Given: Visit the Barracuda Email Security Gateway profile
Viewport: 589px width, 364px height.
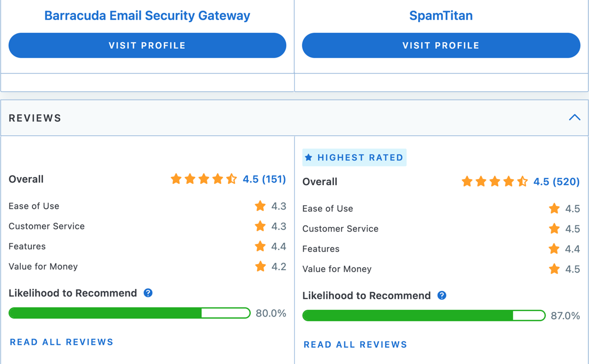Looking at the screenshot, I should tap(147, 46).
